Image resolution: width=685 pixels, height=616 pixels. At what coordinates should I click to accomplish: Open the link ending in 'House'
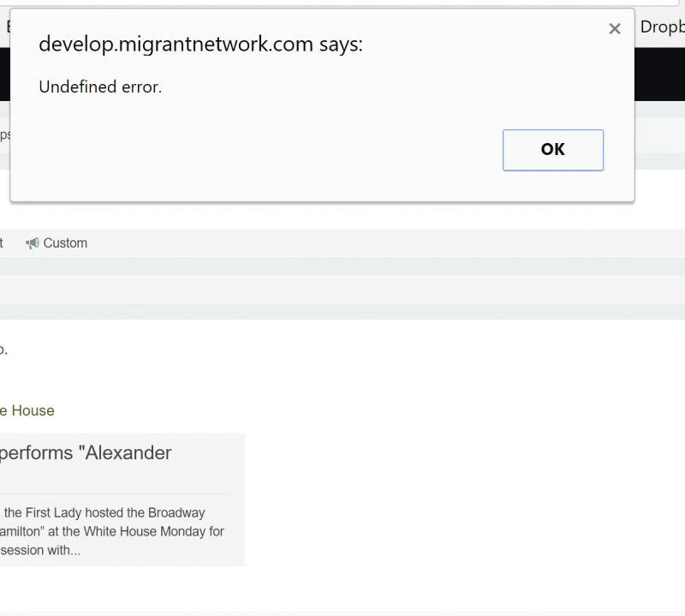27,410
